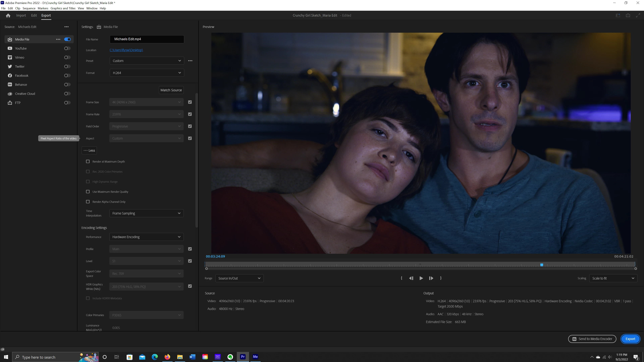Viewport: 644px width, 362px height.
Task: Open preset options three-dot menu
Action: pyautogui.click(x=190, y=61)
